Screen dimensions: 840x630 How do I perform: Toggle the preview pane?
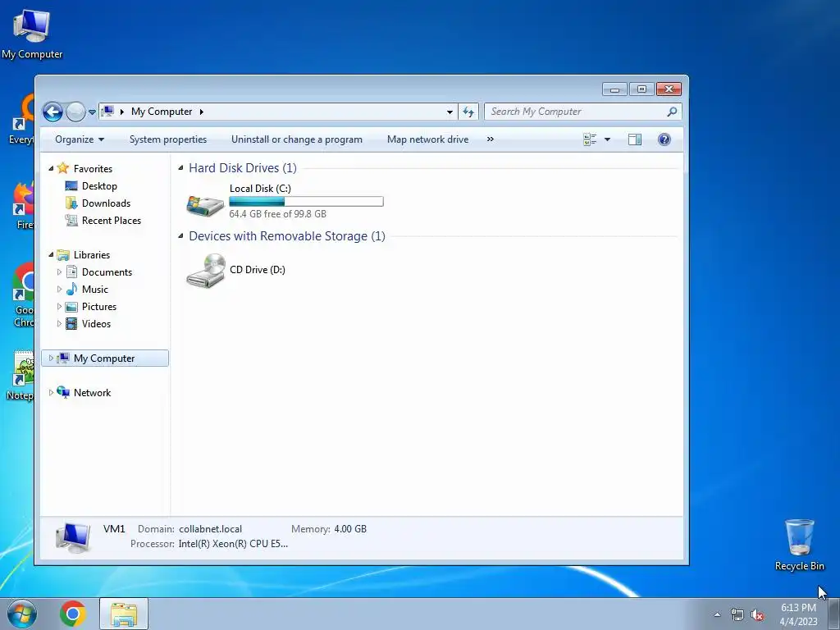[635, 139]
